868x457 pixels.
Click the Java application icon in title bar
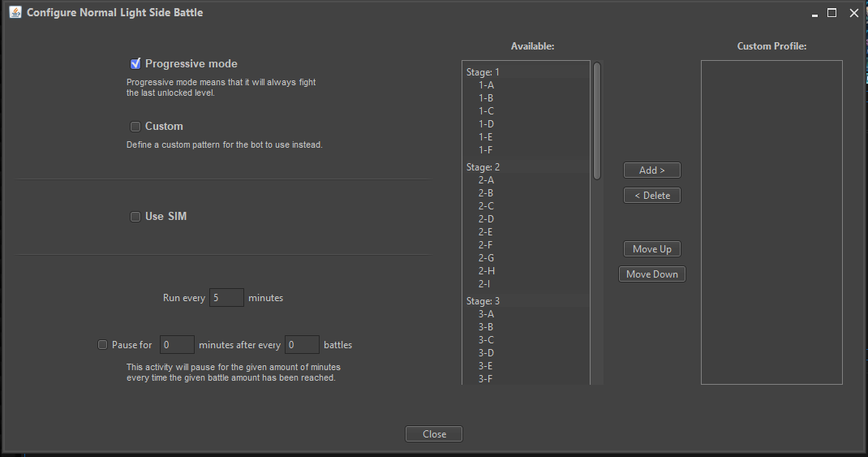click(x=15, y=12)
